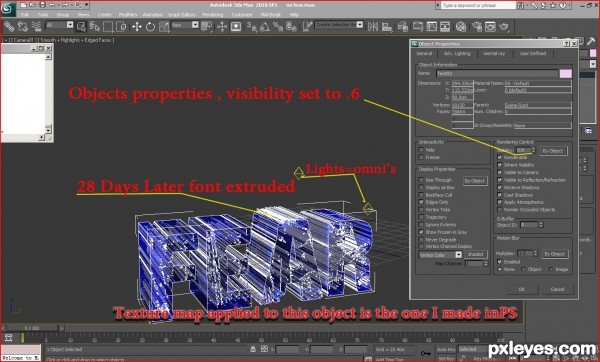
Task: Toggle the Angle Snap tool
Action: 264,26
